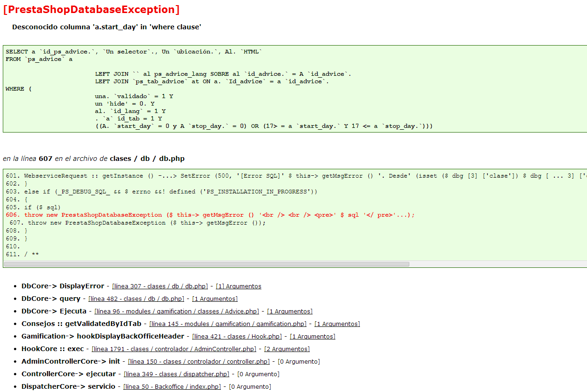This screenshot has height=392, width=587.
Task: Click code line 607 throw new PrestaShopDatabaseException
Action: (138, 223)
